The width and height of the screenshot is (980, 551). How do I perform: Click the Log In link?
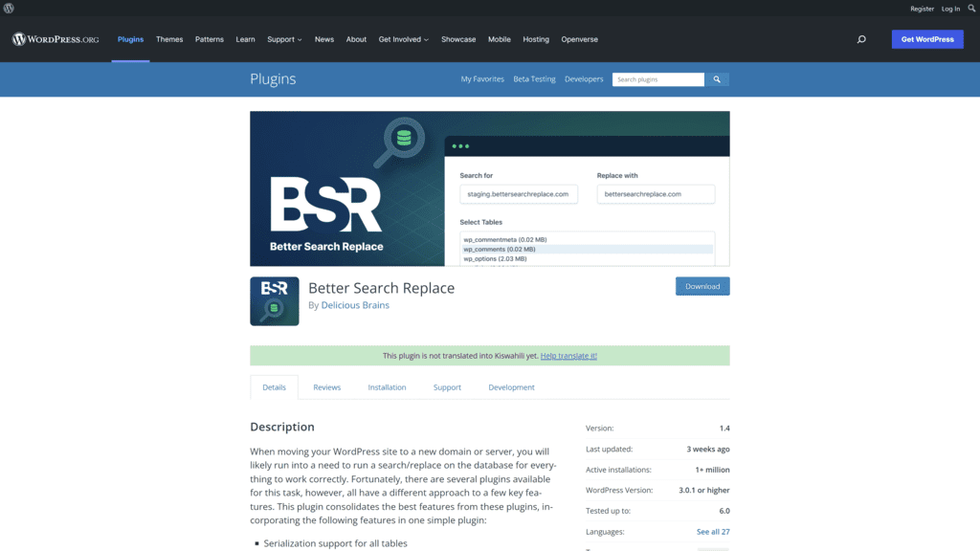950,9
